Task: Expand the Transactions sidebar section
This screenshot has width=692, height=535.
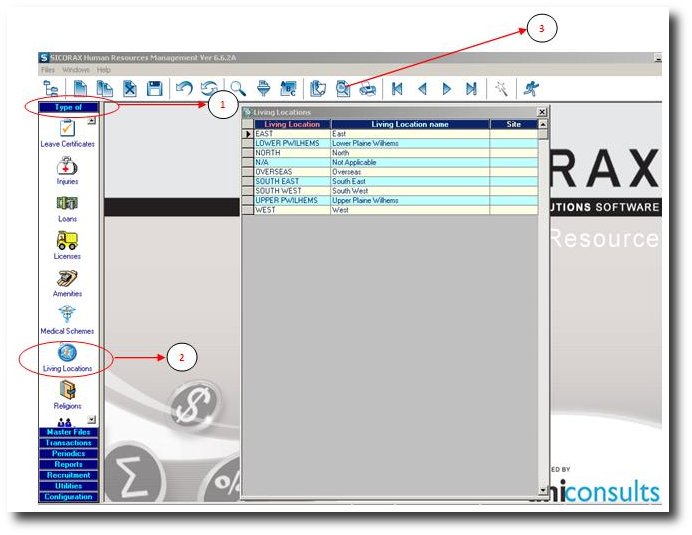Action: point(68,443)
